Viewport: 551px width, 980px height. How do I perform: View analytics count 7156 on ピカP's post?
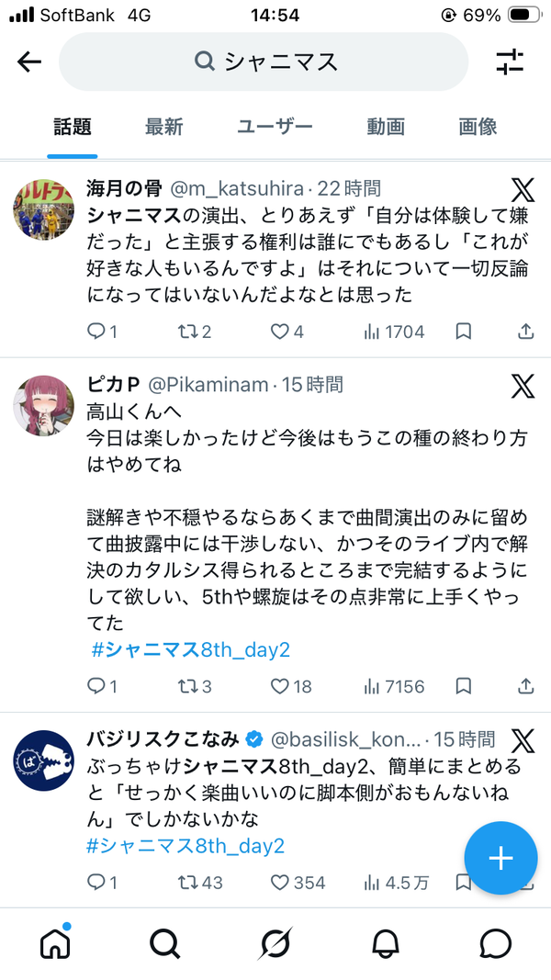(394, 686)
